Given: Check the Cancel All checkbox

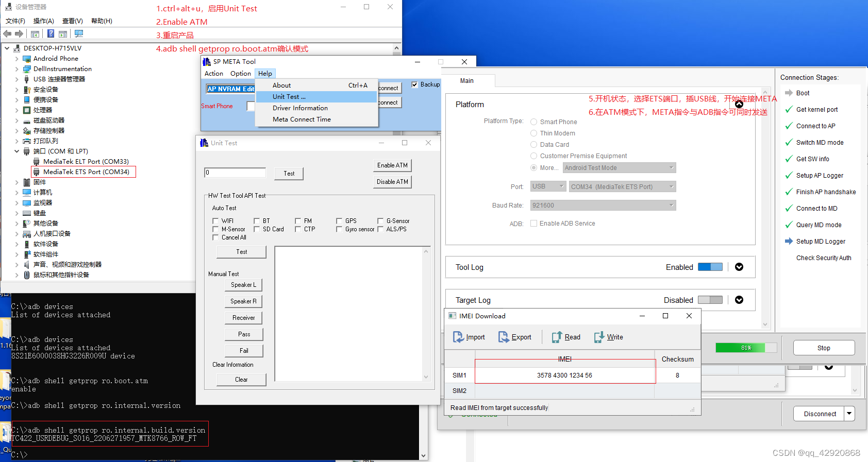Looking at the screenshot, I should [215, 237].
